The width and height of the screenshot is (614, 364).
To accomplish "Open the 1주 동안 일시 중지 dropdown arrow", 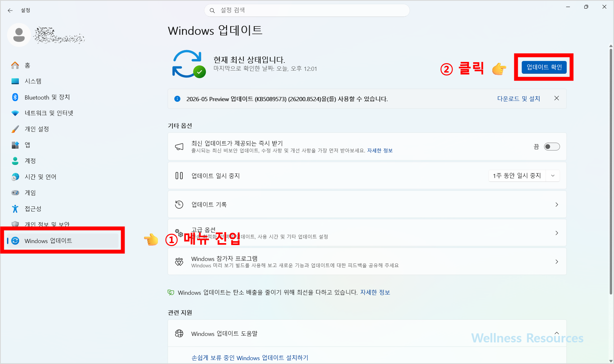I will (553, 176).
